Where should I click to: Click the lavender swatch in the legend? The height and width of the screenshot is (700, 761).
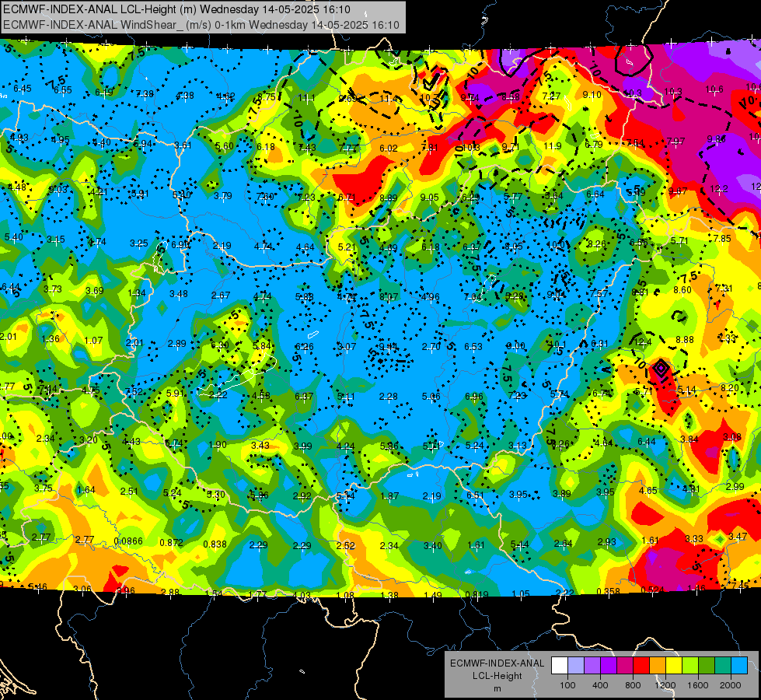(x=575, y=666)
